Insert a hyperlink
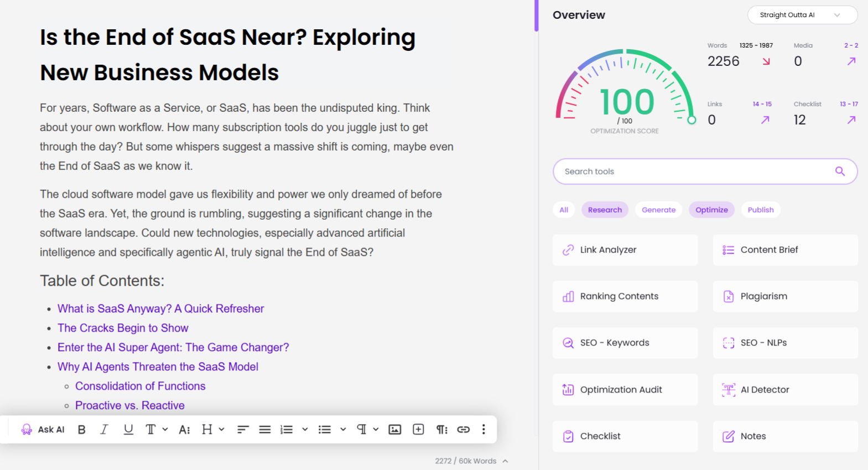 coord(464,430)
